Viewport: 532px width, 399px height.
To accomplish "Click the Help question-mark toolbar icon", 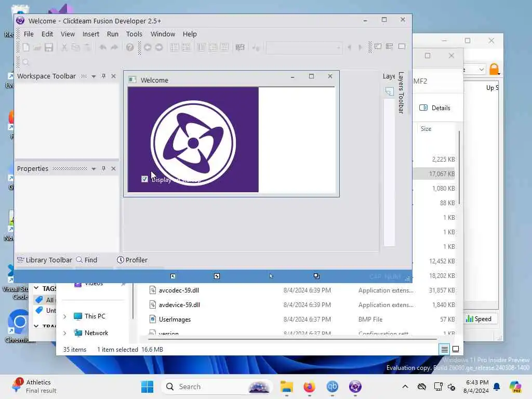I will [129, 47].
